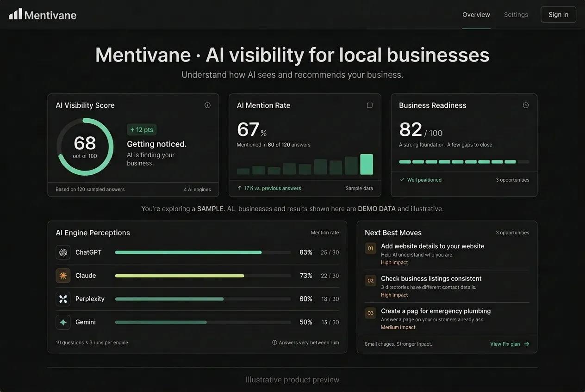
Task: Open Check business listings consistent item
Action: coord(431,278)
